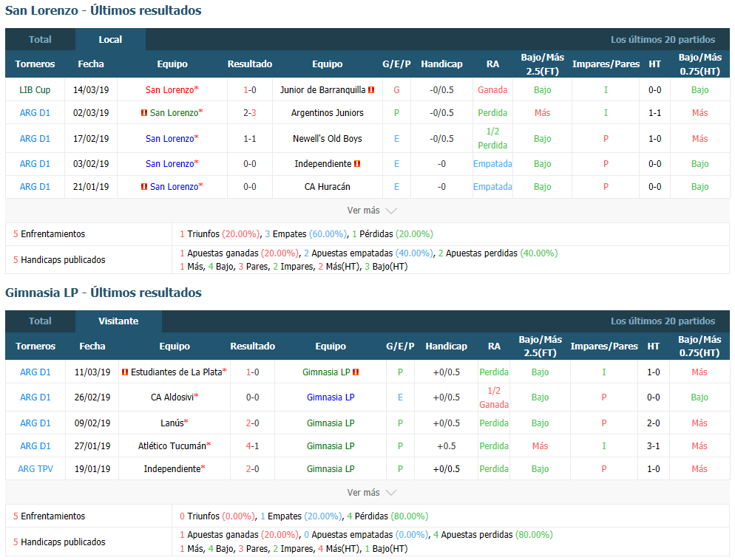Screen dimensions: 735x560
Task: Click Independiente team in the 19/01/19 row
Action: click(172, 468)
